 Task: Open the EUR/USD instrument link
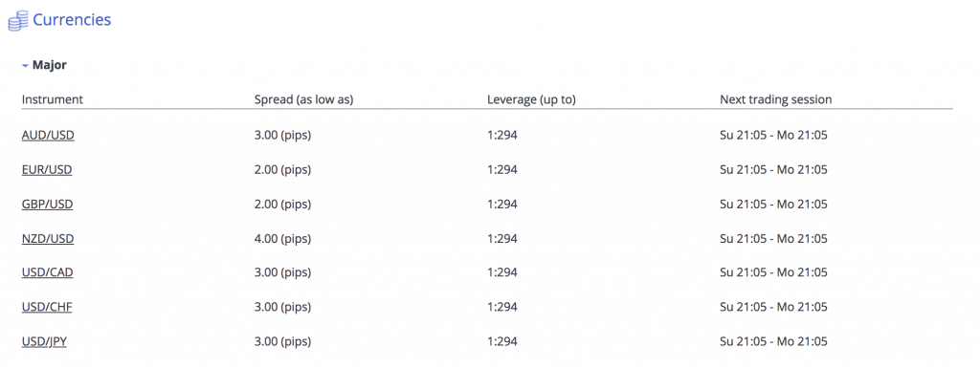pos(47,169)
